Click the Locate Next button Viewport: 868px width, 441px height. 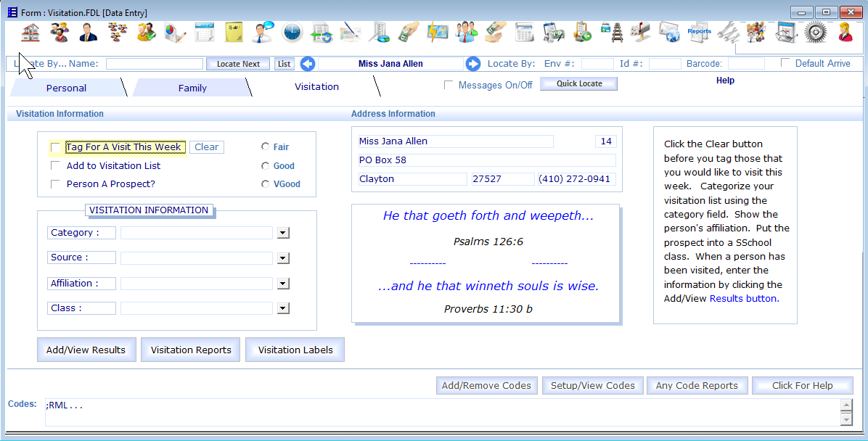pos(238,64)
